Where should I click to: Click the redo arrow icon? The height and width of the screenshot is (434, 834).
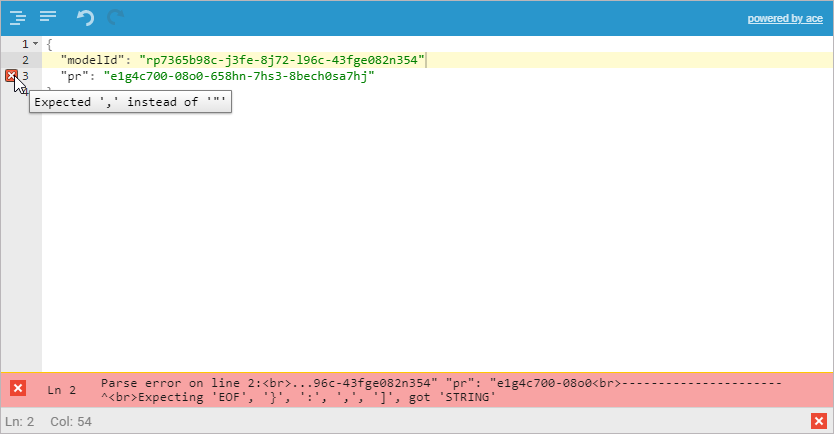(116, 17)
